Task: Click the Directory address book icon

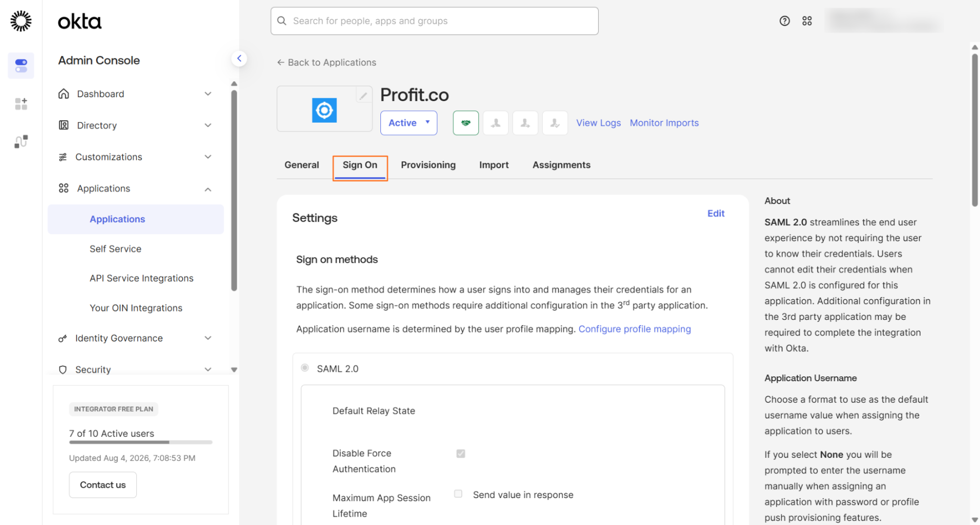Action: coord(64,125)
